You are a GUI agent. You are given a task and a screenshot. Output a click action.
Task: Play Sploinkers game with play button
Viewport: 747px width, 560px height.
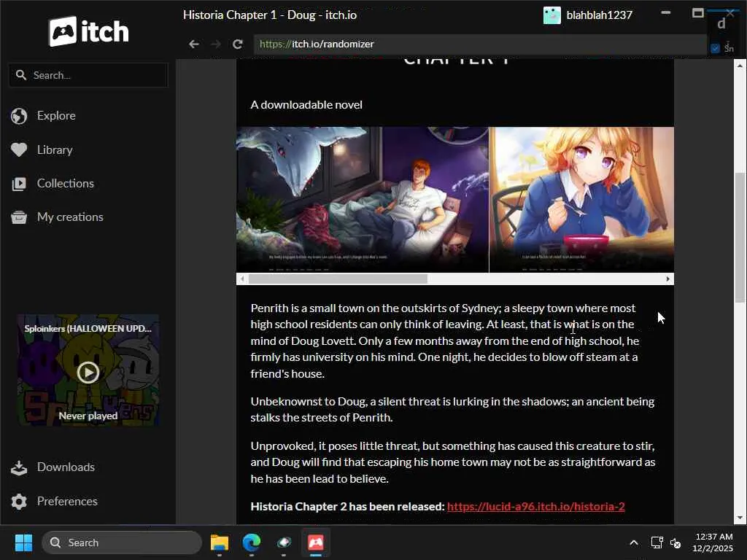[88, 373]
